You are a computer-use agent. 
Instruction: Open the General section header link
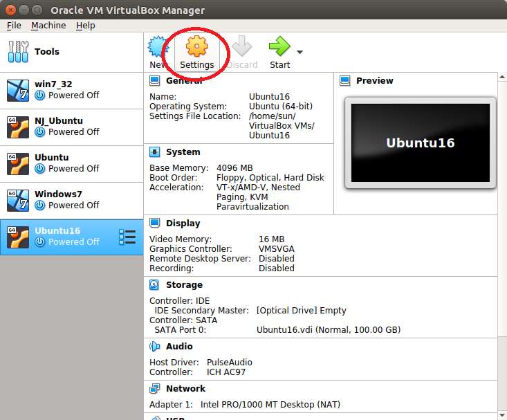(184, 80)
